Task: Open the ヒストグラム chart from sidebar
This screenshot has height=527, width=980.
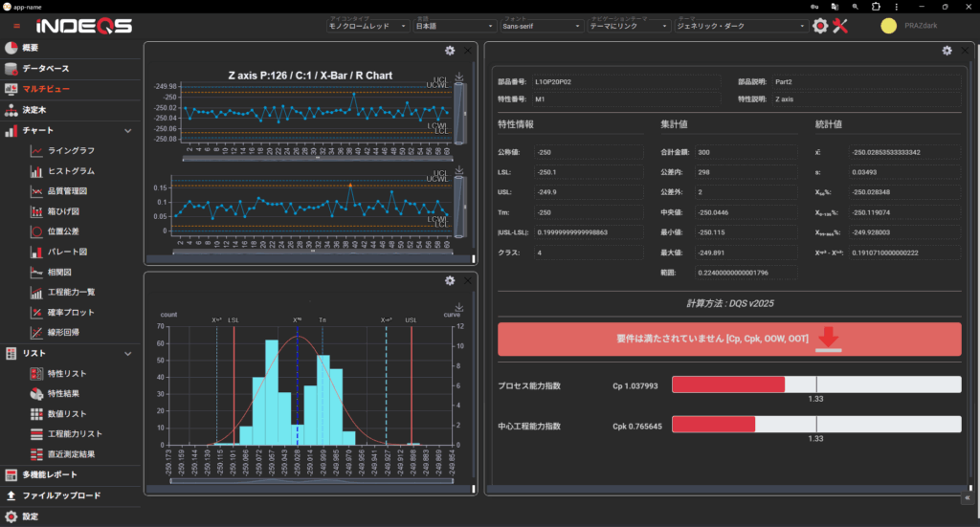Action: coord(71,170)
